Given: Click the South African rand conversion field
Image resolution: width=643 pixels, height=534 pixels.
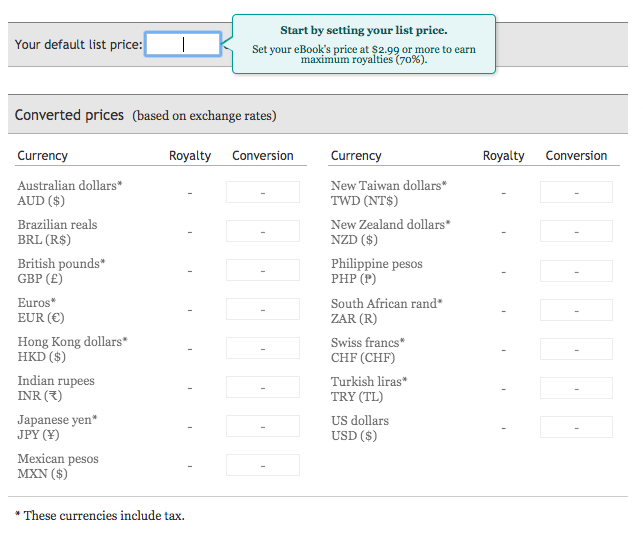Looking at the screenshot, I should [x=576, y=310].
